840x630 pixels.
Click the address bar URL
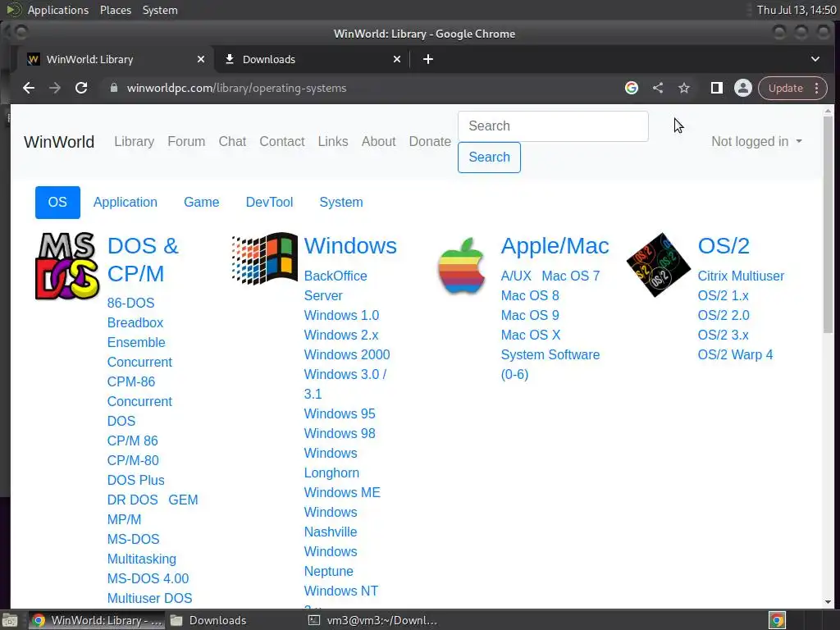point(236,88)
